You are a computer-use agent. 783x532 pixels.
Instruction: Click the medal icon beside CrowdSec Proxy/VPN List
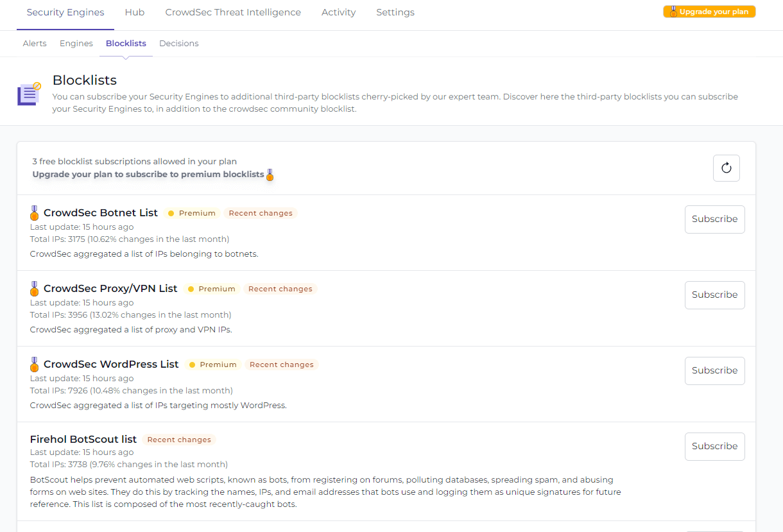tap(34, 288)
